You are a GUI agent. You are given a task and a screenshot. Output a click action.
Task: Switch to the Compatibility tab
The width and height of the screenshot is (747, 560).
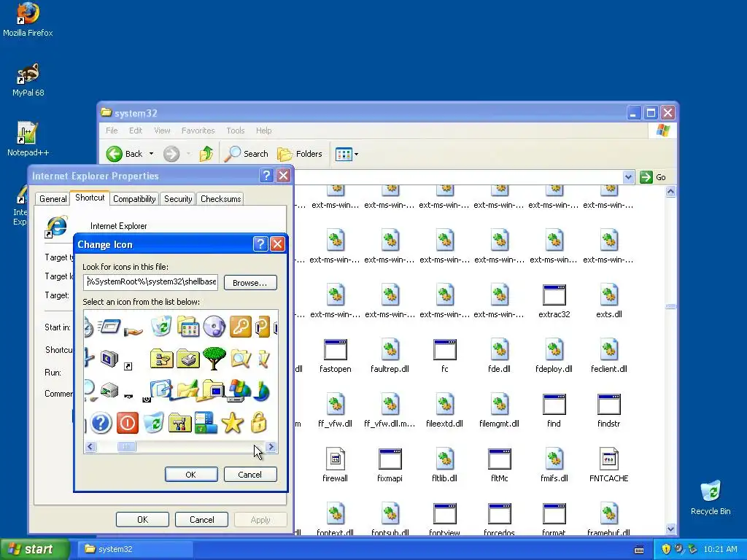tap(134, 199)
